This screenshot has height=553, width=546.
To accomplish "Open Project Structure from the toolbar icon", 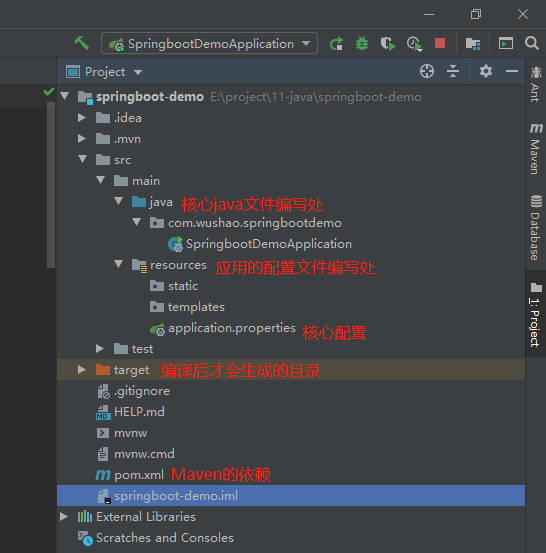I will (x=473, y=44).
